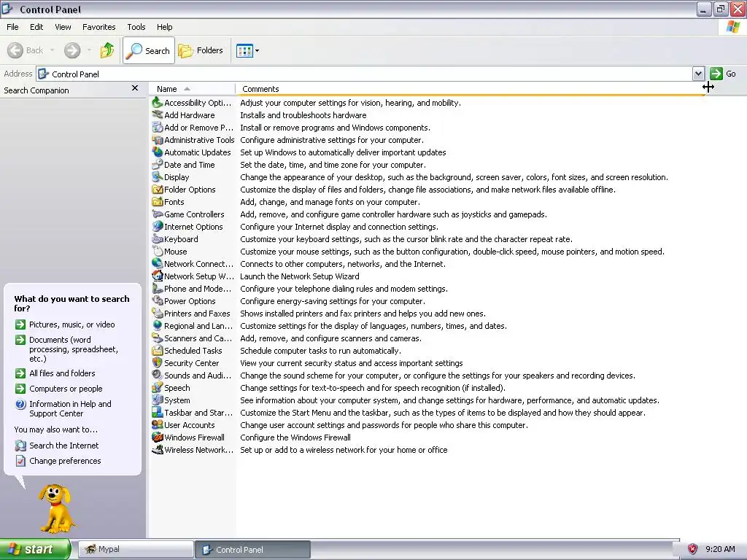Click the Up folder toolbar icon
The width and height of the screenshot is (747, 560).
(107, 50)
